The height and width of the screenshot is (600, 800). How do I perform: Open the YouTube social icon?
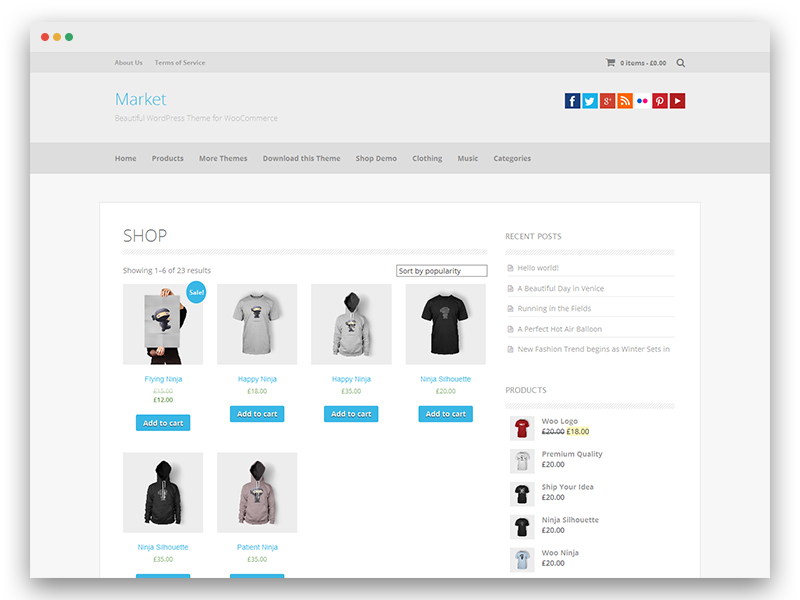678,101
